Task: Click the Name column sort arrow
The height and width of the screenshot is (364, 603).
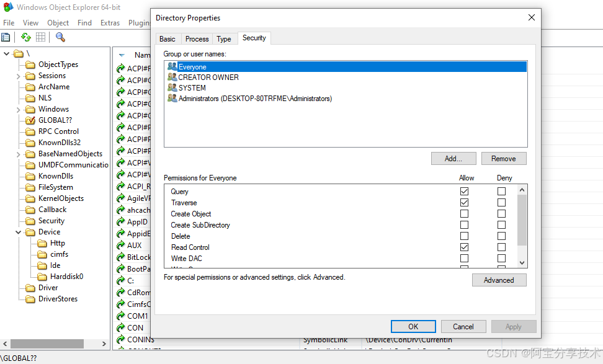Action: 122,55
